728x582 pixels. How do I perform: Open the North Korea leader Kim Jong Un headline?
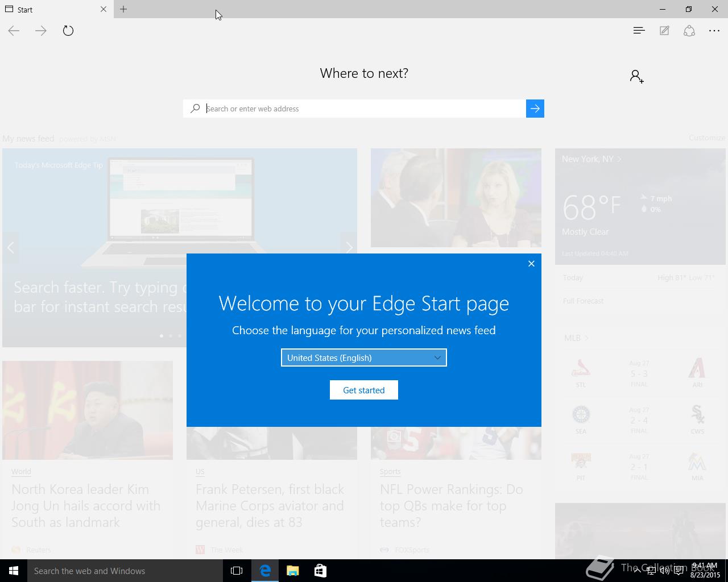pyautogui.click(x=86, y=506)
